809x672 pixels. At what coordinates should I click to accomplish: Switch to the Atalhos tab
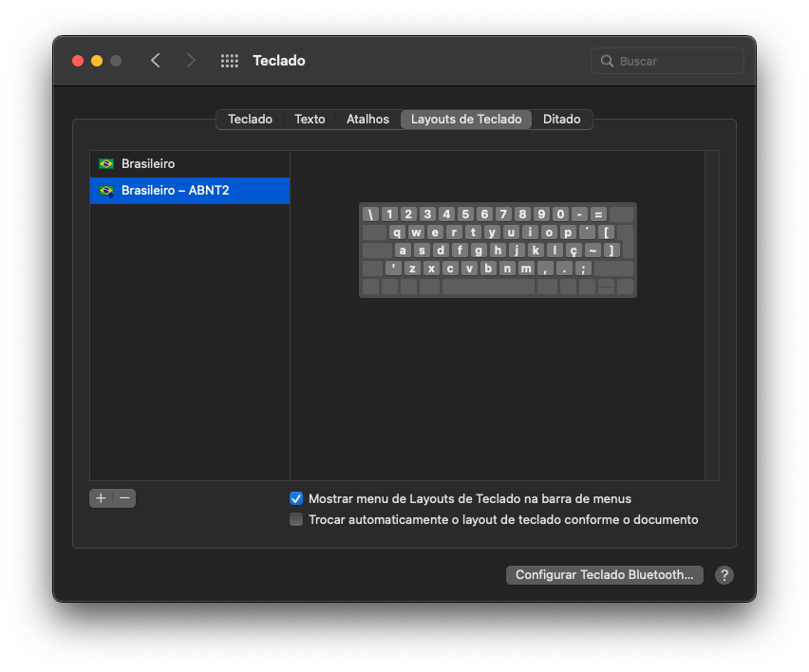tap(367, 120)
